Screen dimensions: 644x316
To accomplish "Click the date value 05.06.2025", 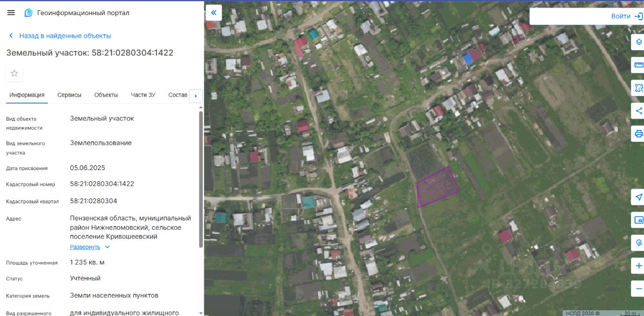I will pyautogui.click(x=88, y=168).
